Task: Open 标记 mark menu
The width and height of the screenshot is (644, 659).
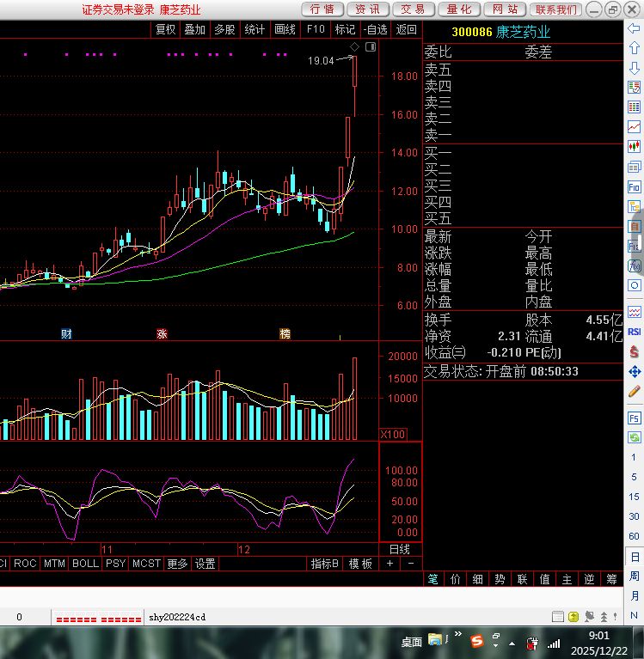Action: click(345, 29)
